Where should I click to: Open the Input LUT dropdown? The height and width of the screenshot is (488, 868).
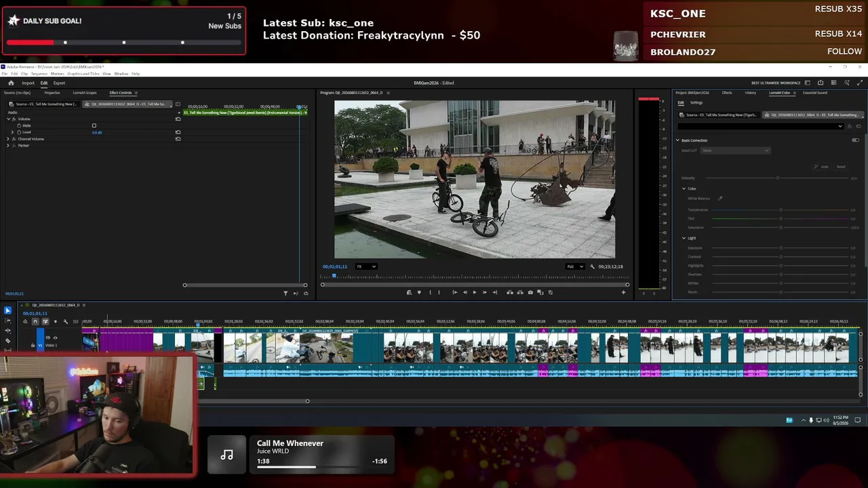pyautogui.click(x=735, y=150)
